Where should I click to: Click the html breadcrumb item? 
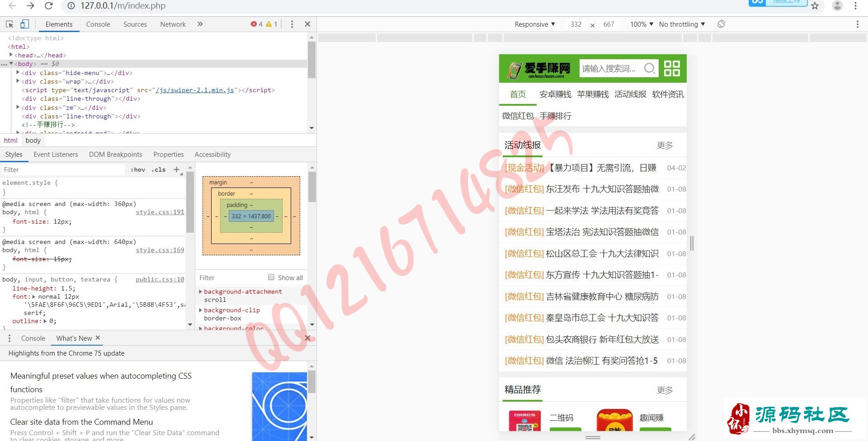[x=11, y=141]
